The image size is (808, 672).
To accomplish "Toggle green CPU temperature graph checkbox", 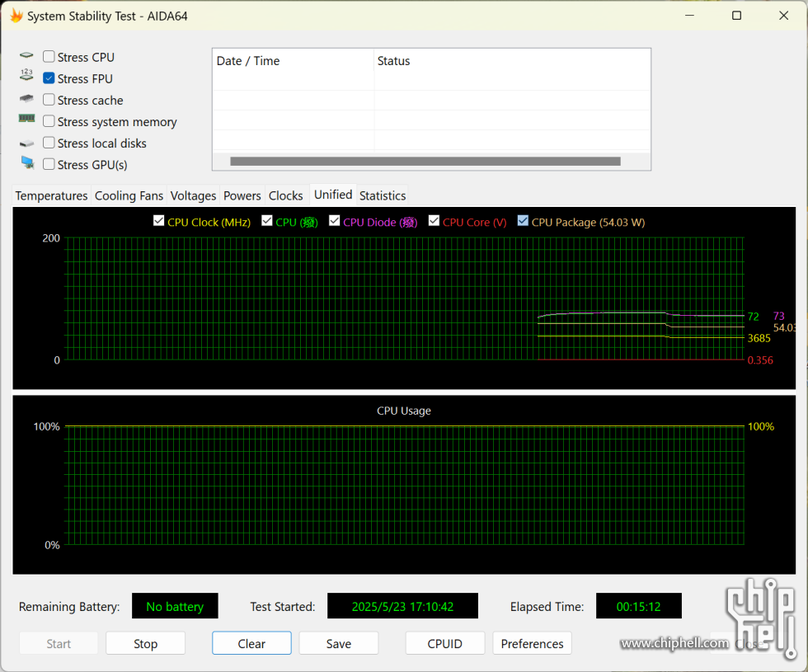I will pos(267,221).
